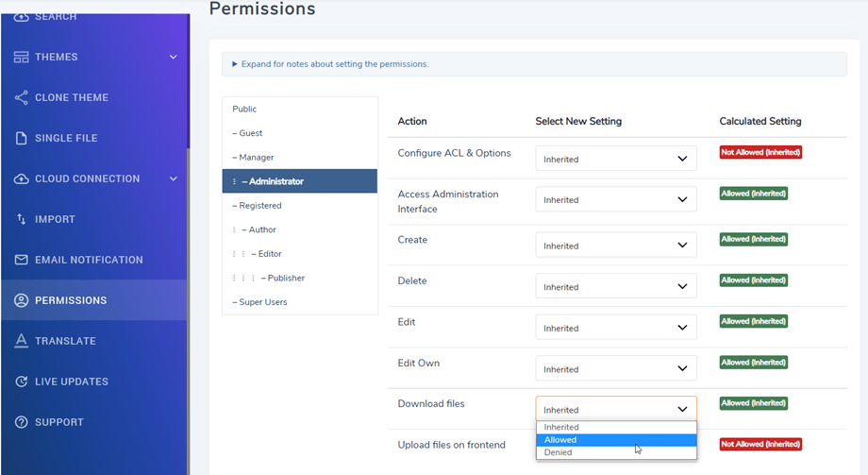Open the Create permission dropdown
This screenshot has height=475, width=868.
click(615, 246)
